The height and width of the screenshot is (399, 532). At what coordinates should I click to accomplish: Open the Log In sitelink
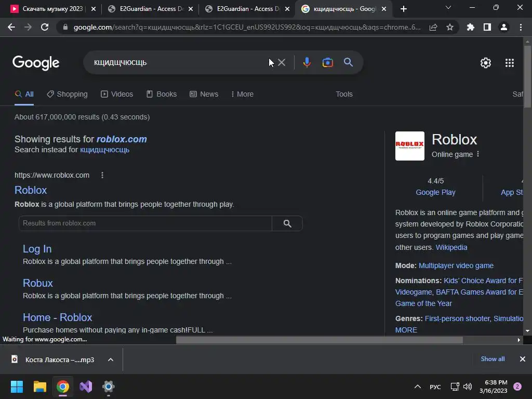pos(37,249)
